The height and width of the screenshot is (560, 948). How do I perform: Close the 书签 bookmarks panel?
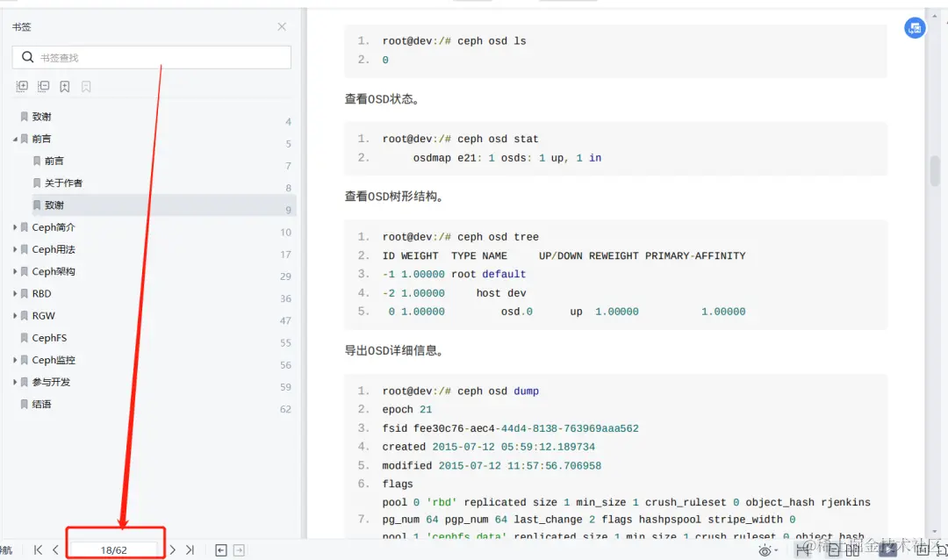282,26
